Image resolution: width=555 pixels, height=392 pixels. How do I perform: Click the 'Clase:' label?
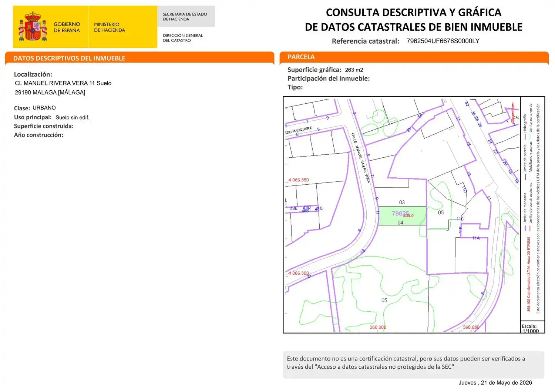22,108
